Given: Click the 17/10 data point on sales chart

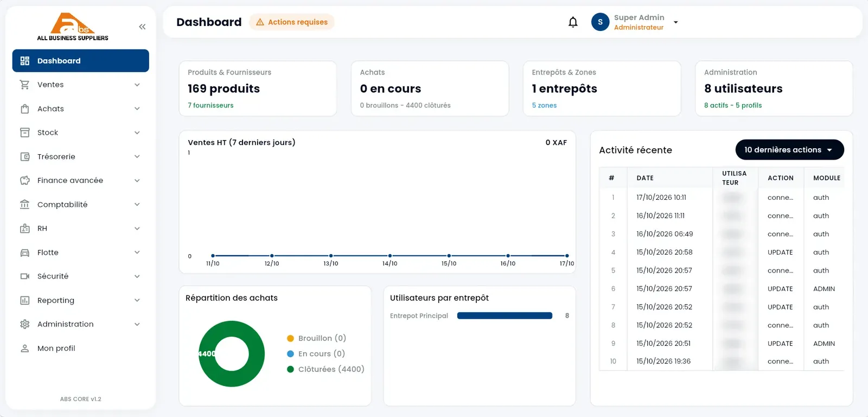Looking at the screenshot, I should pyautogui.click(x=567, y=256).
